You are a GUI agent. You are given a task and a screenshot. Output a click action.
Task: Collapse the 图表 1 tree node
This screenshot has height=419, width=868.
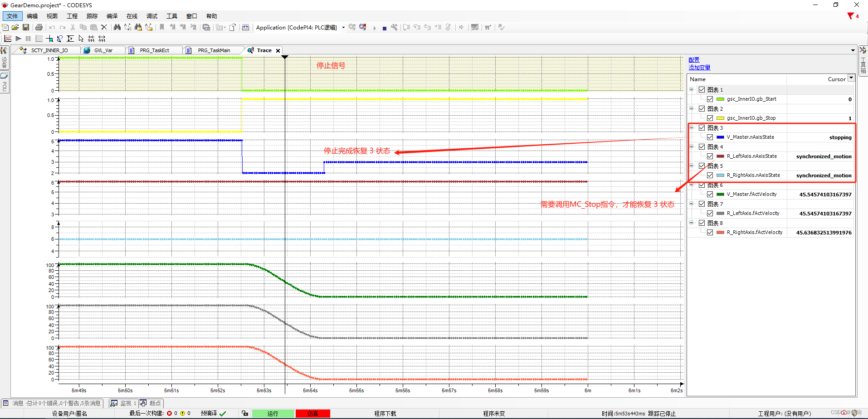[692, 89]
